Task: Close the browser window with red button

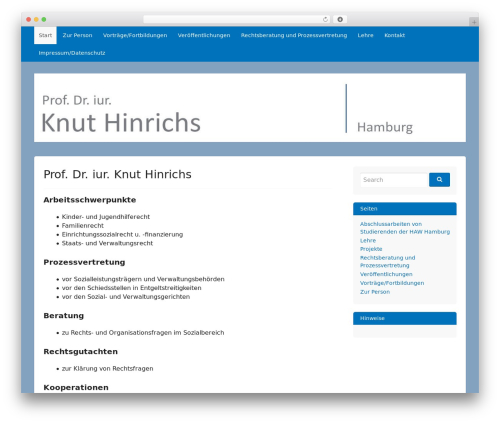Action: pyautogui.click(x=29, y=20)
